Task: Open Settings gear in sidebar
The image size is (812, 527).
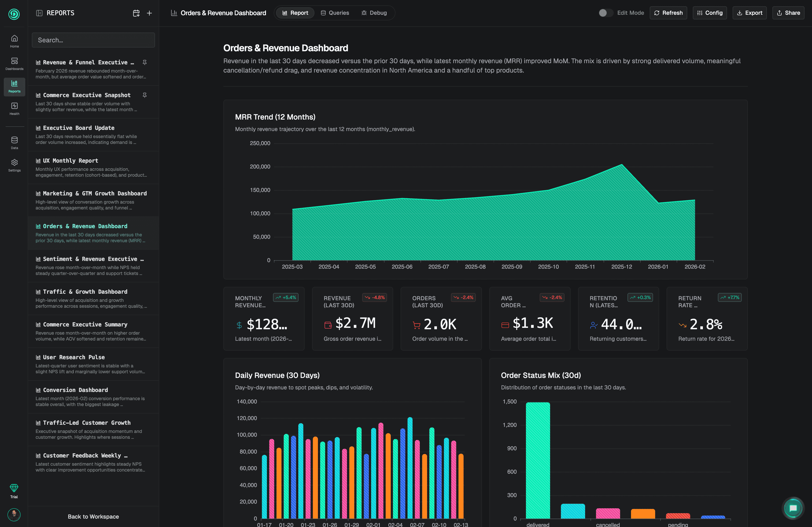Action: 14,165
